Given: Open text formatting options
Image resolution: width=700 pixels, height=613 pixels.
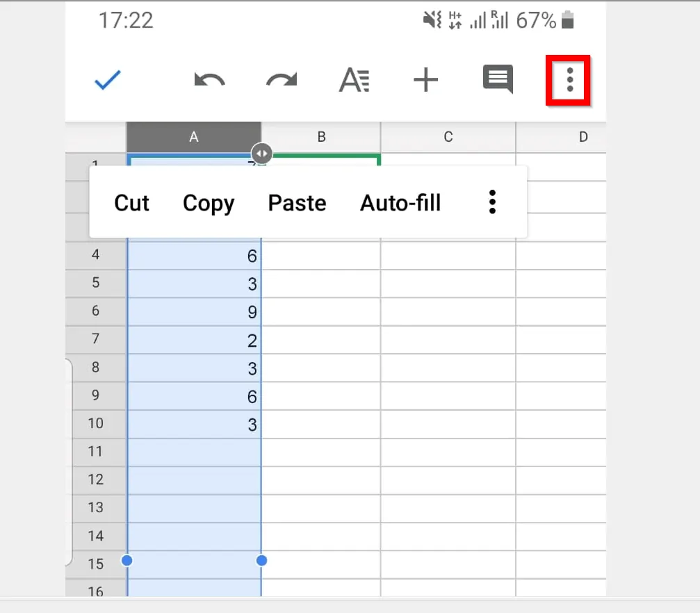Looking at the screenshot, I should [355, 80].
